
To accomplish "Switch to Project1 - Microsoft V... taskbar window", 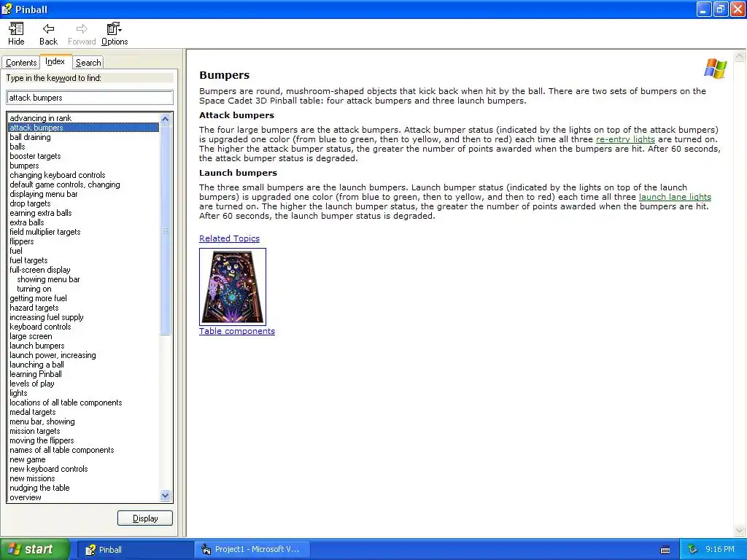I will [x=252, y=550].
